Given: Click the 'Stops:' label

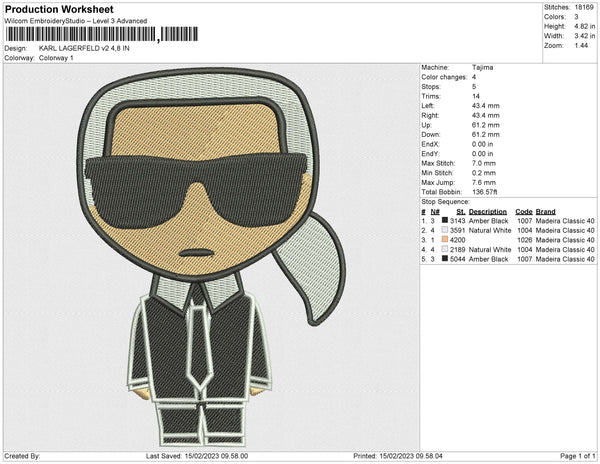Looking at the screenshot, I should point(431,87).
